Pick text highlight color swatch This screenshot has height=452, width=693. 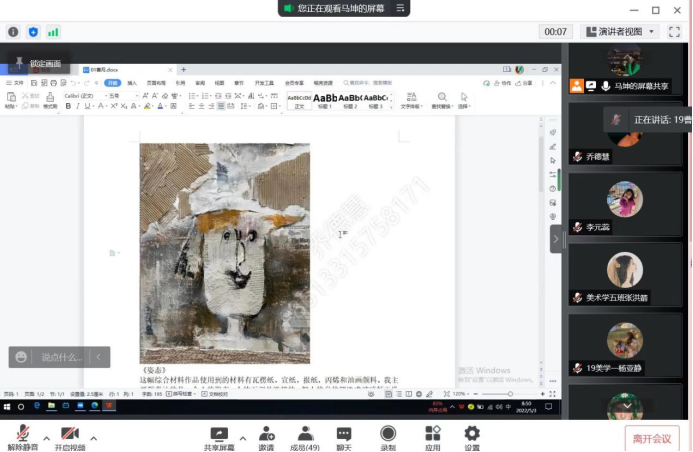[x=147, y=106]
